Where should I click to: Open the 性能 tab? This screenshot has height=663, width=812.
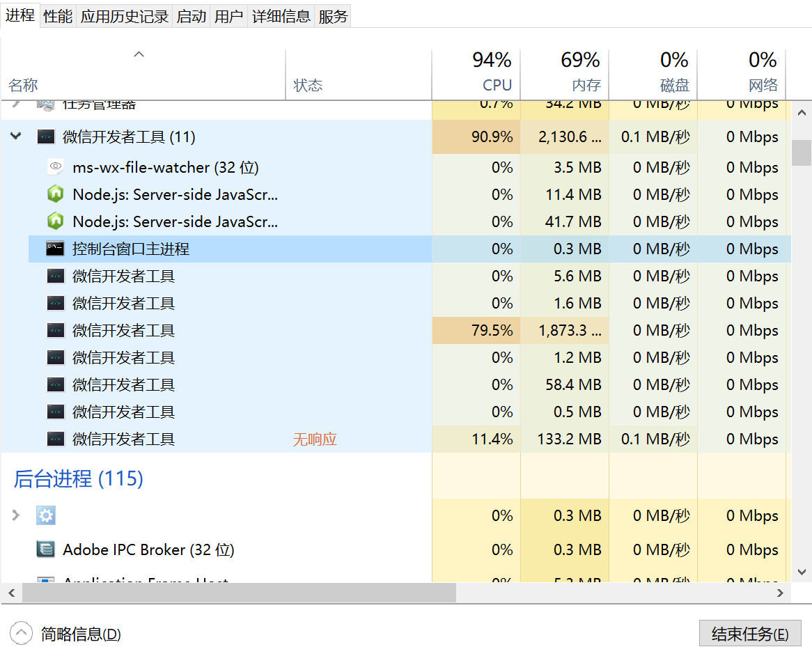point(58,17)
